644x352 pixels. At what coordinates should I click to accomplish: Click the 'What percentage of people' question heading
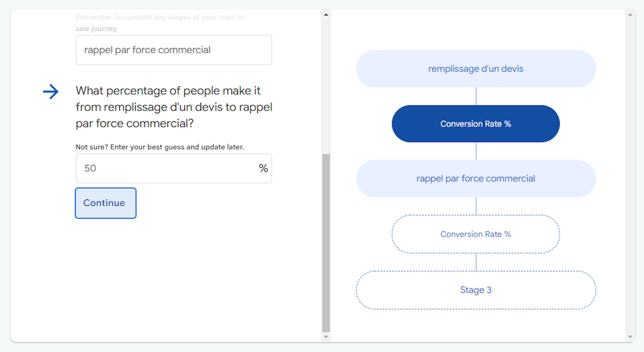(174, 107)
